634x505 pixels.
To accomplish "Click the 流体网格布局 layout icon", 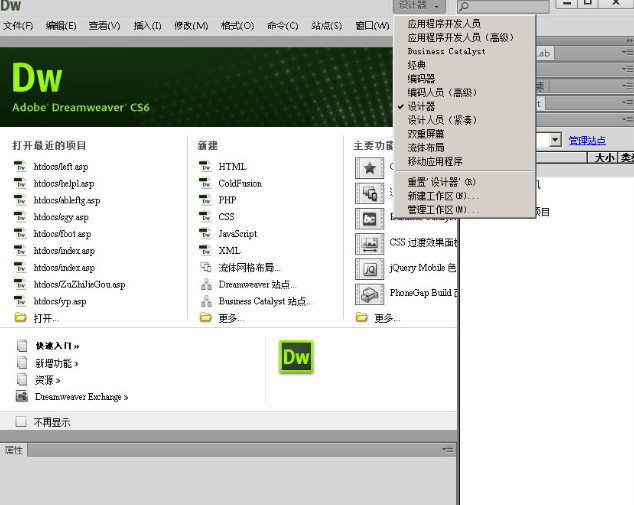I will click(x=206, y=267).
